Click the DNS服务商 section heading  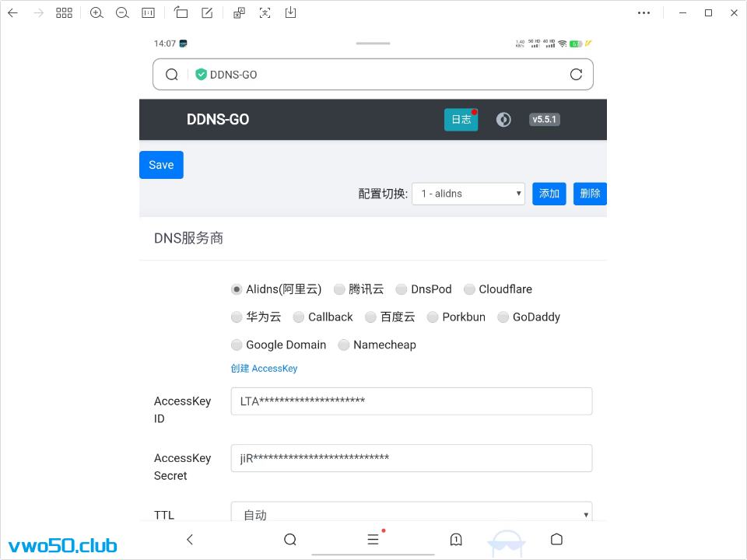pyautogui.click(x=188, y=238)
